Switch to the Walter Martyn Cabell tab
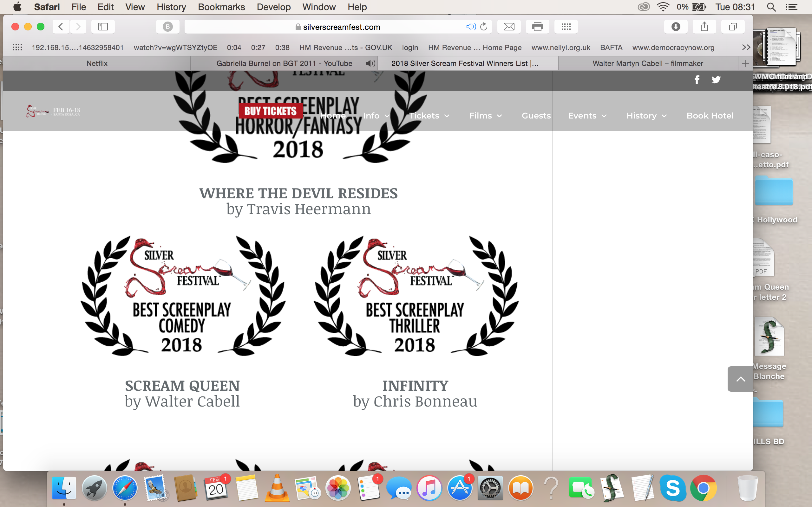This screenshot has height=507, width=812. tap(648, 63)
